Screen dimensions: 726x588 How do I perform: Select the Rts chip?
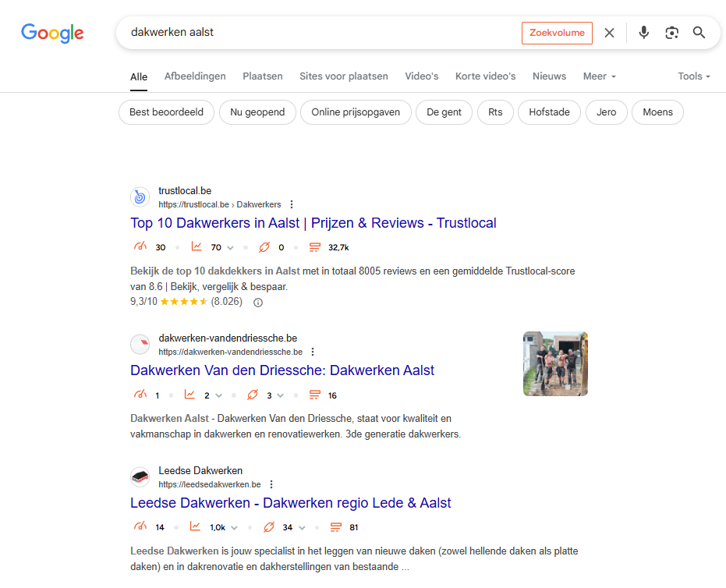[x=495, y=112]
